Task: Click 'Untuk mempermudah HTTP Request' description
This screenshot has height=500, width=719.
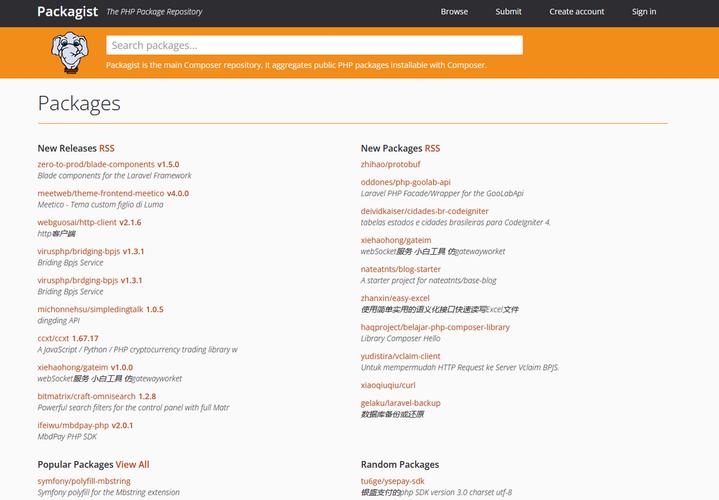Action: click(x=460, y=367)
